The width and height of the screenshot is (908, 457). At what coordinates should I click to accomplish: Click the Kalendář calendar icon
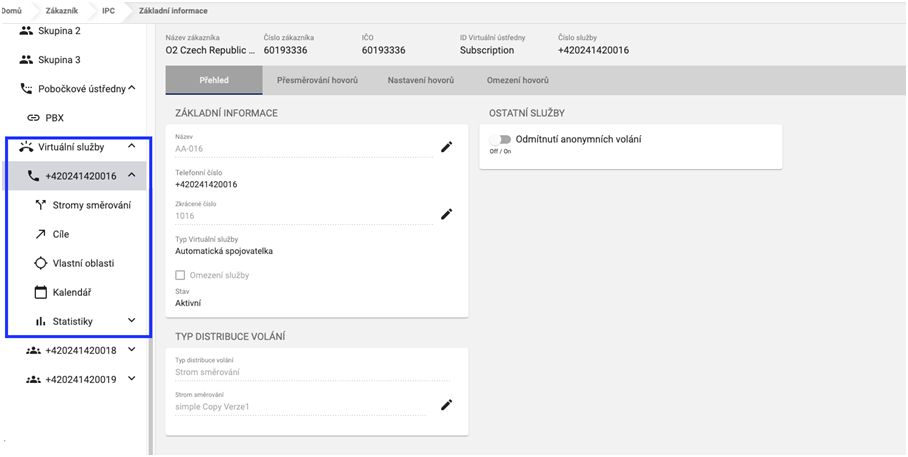pos(40,292)
